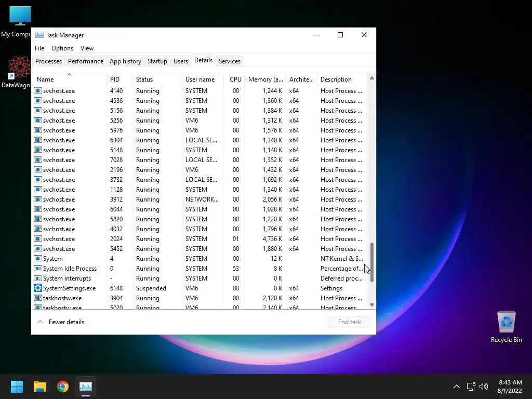532x399 pixels.
Task: Click the Task Manager taskbar icon
Action: click(86, 387)
